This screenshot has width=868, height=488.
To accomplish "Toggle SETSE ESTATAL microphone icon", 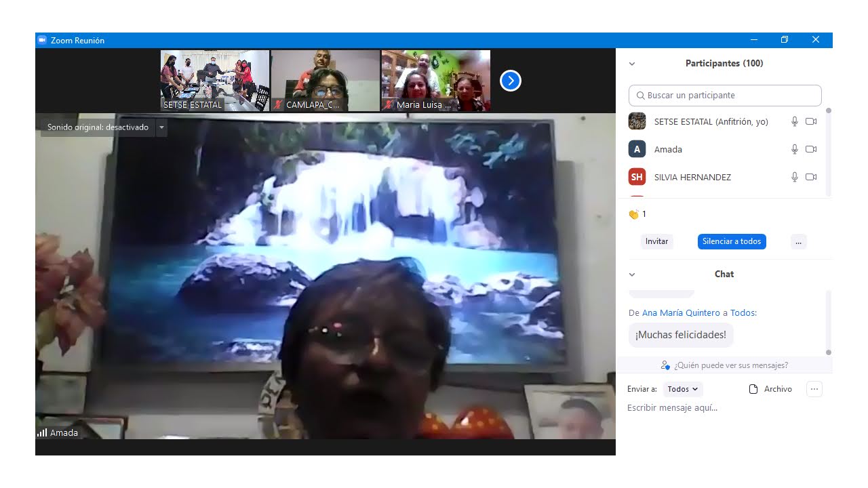I will coord(795,121).
